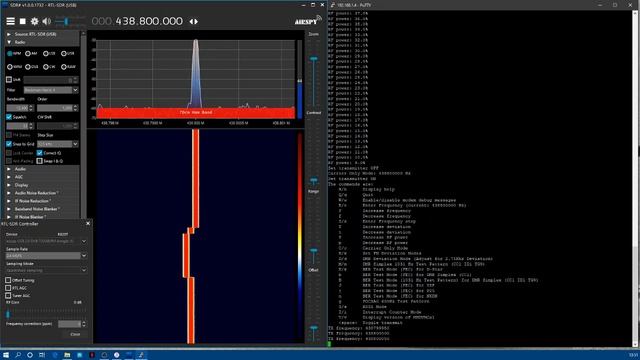
Task: Uncheck Correct IQ
Action: pyautogui.click(x=40, y=153)
